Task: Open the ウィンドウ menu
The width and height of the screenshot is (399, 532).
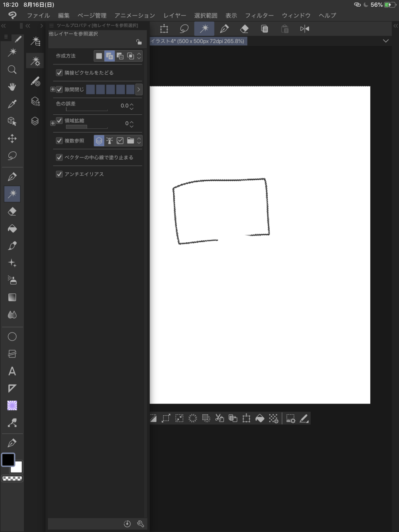Action: [x=296, y=15]
